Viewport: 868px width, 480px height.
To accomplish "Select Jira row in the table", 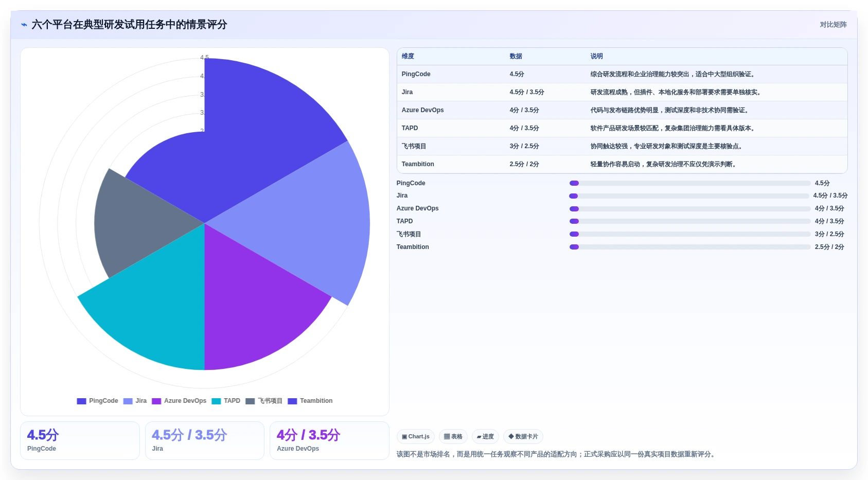I will 622,92.
